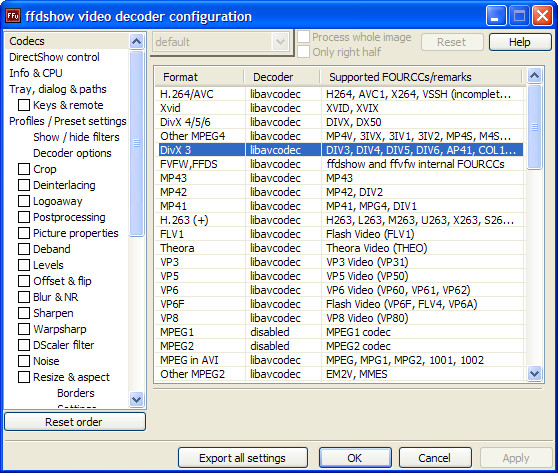Enable the Noise checkbox
Viewport: 558px width, 473px height.
tap(24, 361)
